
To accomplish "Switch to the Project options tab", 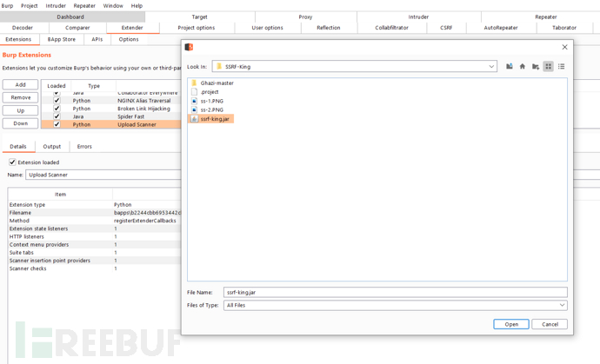I will (x=197, y=28).
